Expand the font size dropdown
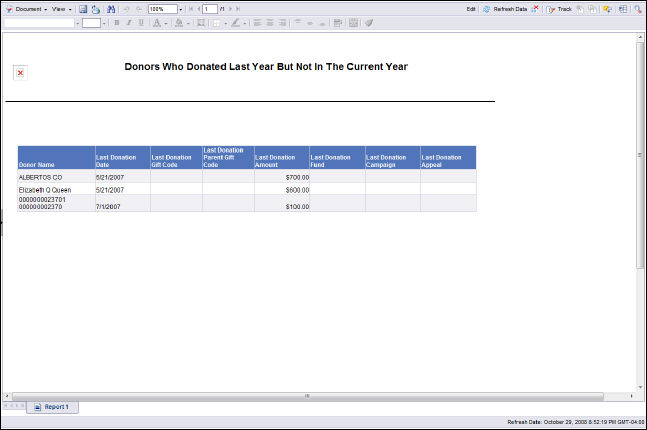This screenshot has height=430, width=647. (104, 22)
